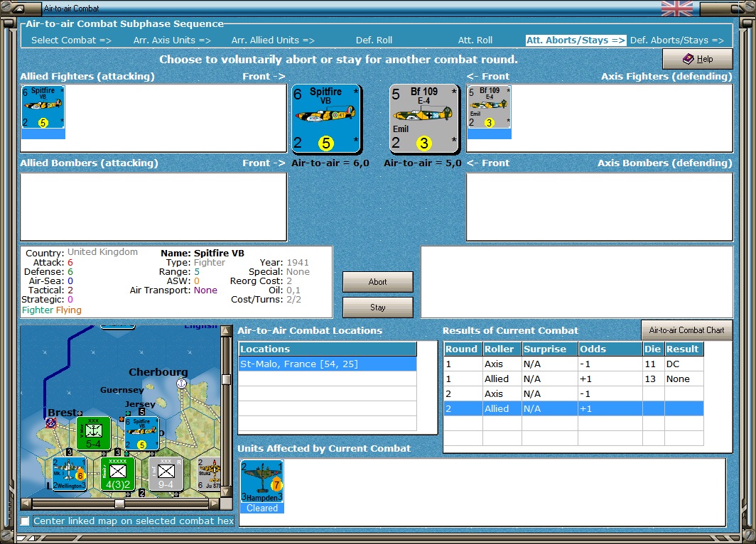Click the map vertical scrollbar up arrow
Viewport: 756px width, 544px height.
(226, 331)
